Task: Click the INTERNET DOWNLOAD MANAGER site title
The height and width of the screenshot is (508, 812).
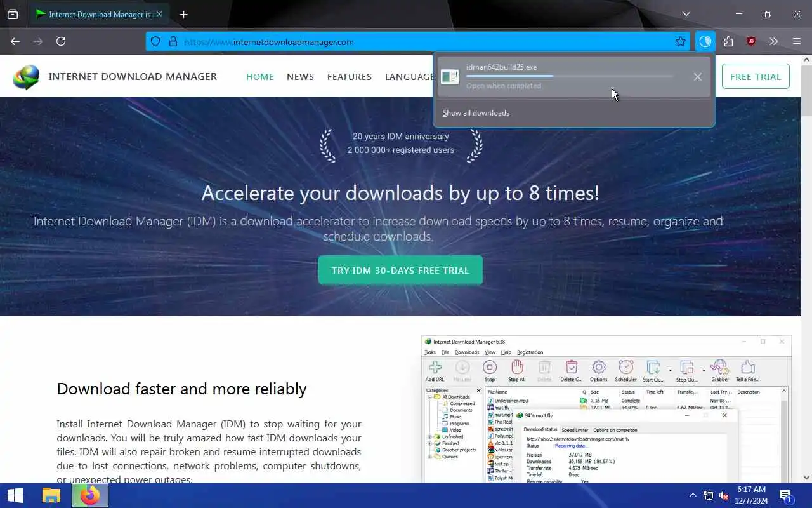Action: pyautogui.click(x=133, y=76)
